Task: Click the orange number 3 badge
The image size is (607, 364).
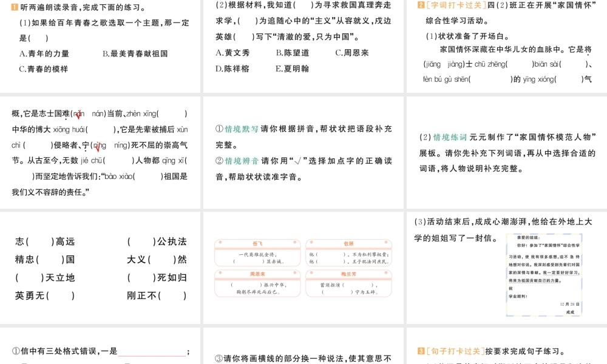Action: pos(421,351)
